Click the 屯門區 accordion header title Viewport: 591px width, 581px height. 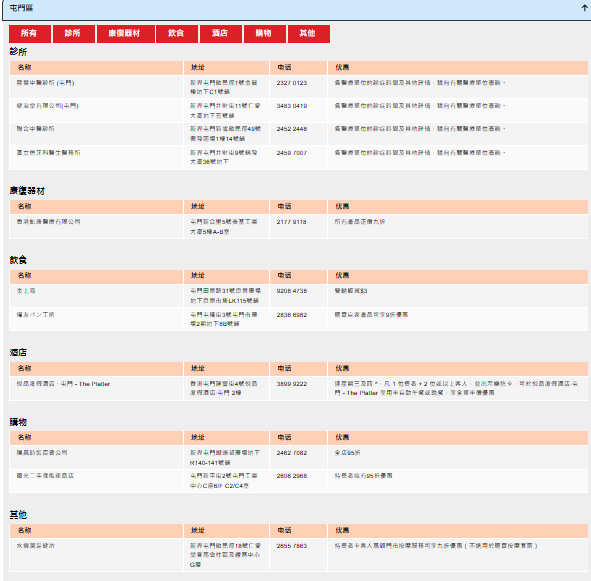pos(21,8)
